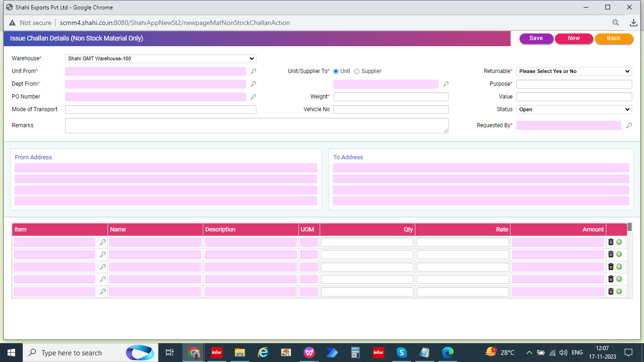Add a row using the first green plus icon
This screenshot has width=644, height=362.
pyautogui.click(x=619, y=242)
